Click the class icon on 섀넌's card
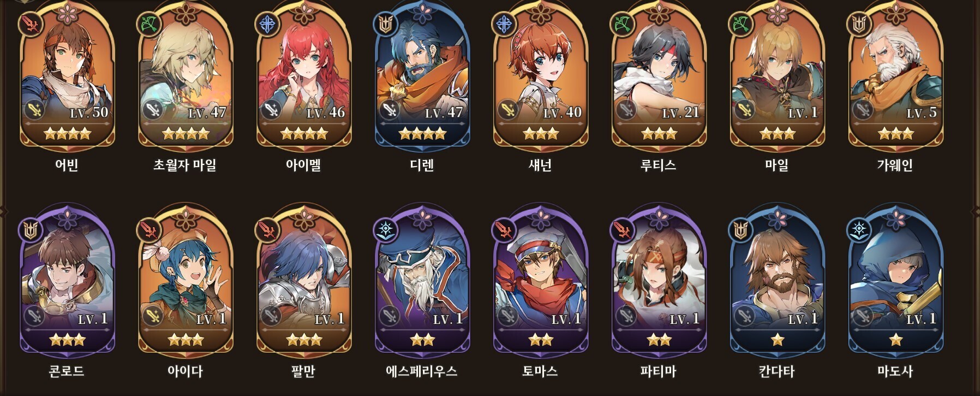 point(504,24)
